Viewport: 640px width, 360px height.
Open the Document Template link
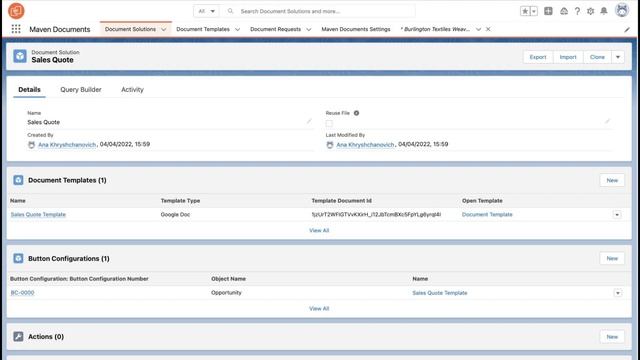[487, 215]
